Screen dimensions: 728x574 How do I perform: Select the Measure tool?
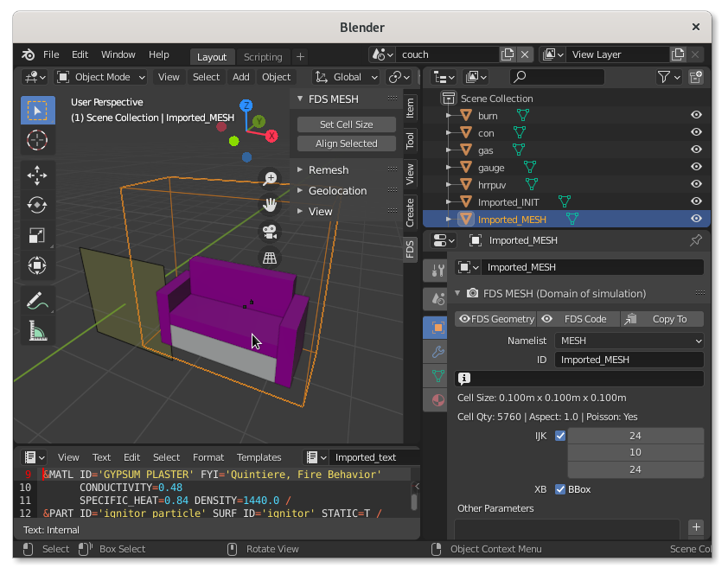coord(37,331)
